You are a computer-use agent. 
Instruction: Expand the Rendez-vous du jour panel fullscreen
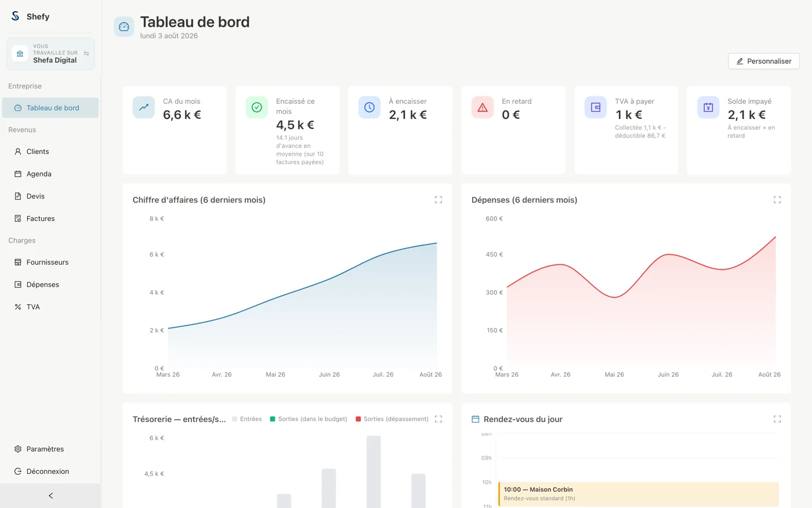777,419
